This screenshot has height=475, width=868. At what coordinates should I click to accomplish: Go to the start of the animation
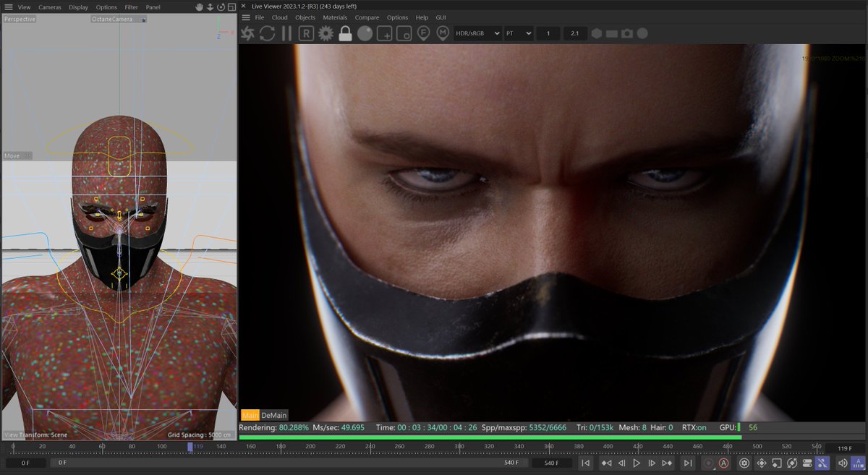coord(586,463)
